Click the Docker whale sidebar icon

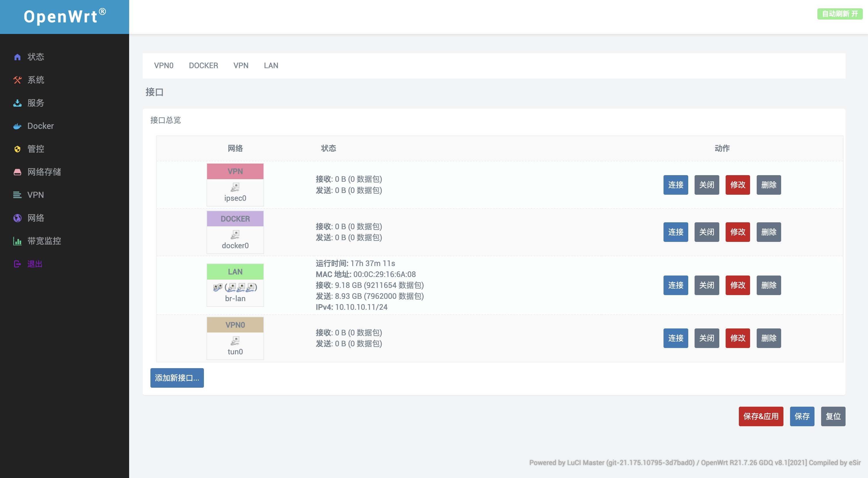click(18, 126)
